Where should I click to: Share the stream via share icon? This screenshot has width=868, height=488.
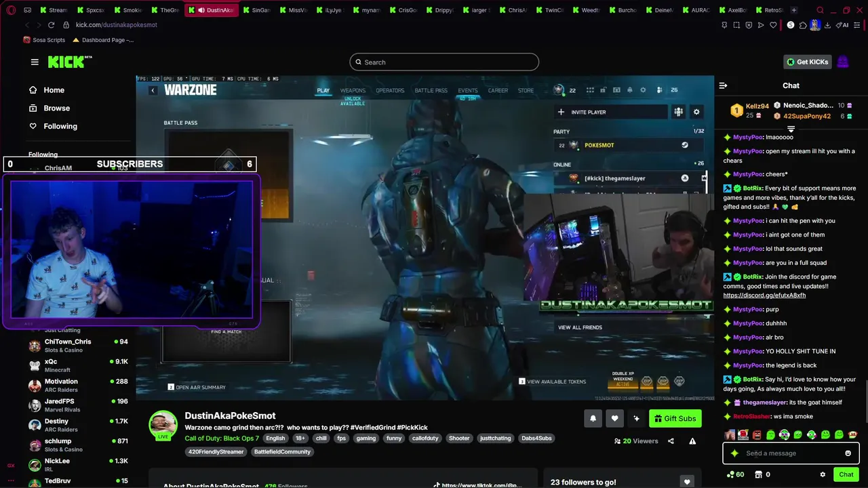[671, 441]
